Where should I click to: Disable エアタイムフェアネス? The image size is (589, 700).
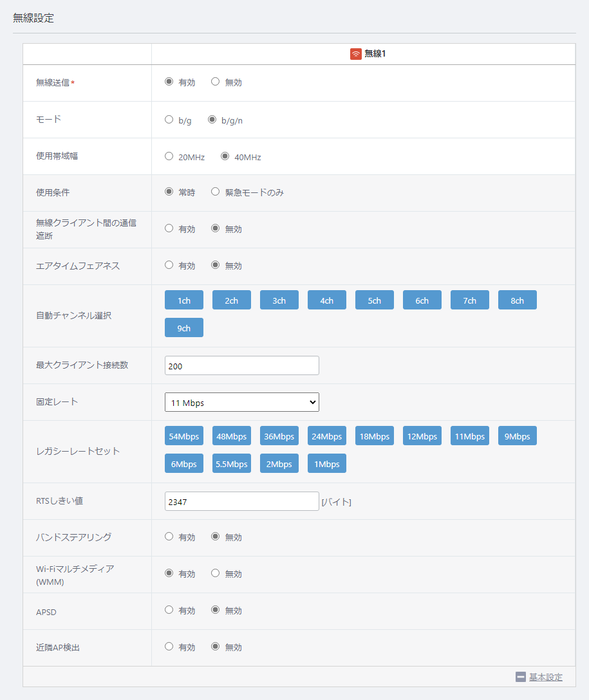point(215,264)
